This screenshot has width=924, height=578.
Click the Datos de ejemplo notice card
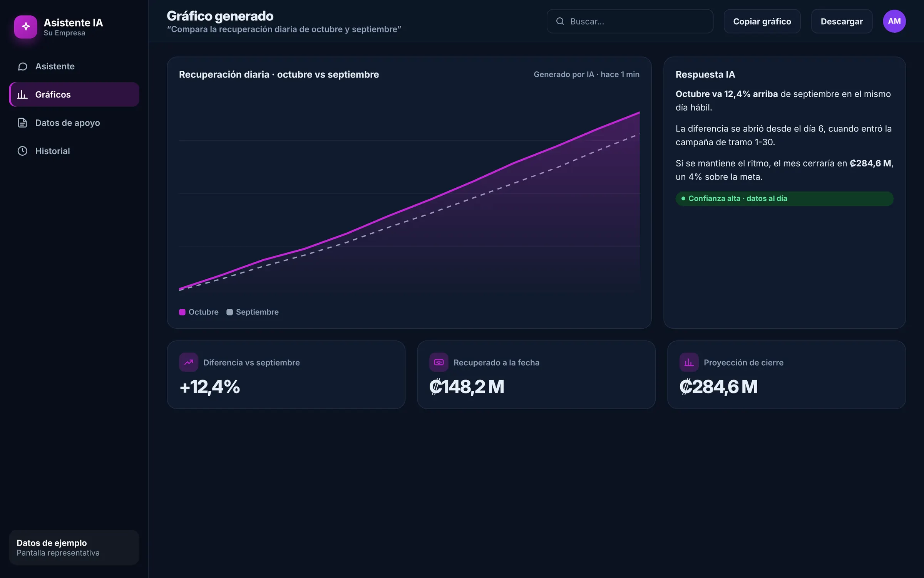point(74,547)
